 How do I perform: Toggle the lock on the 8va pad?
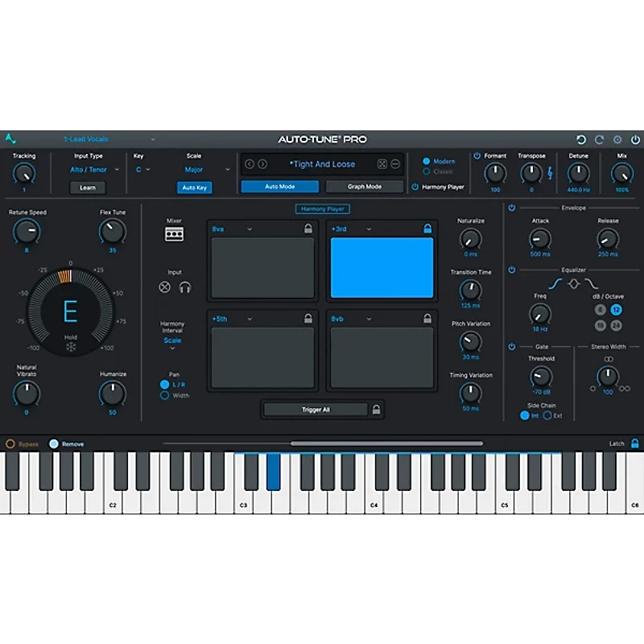click(x=308, y=229)
